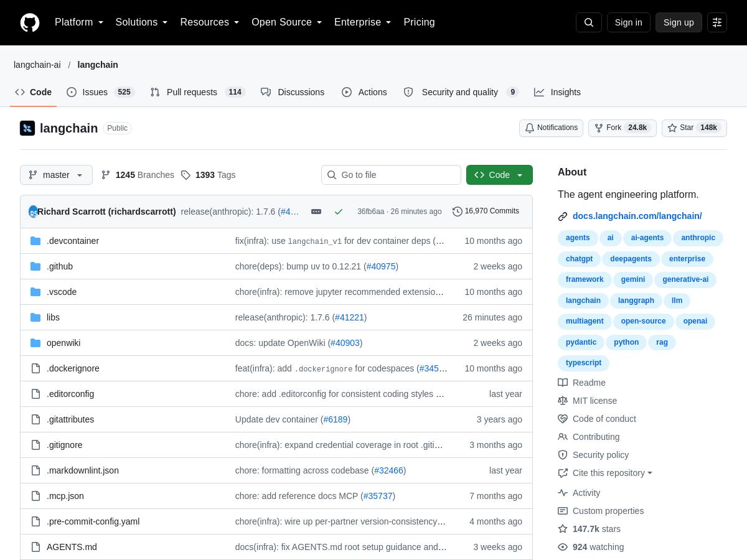Open the Pricing link

(x=419, y=22)
